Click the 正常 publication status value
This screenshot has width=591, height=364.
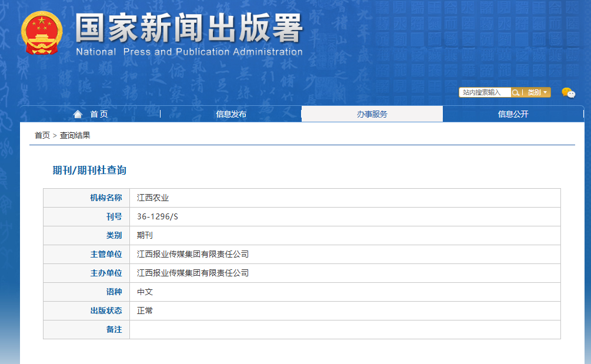(x=145, y=310)
